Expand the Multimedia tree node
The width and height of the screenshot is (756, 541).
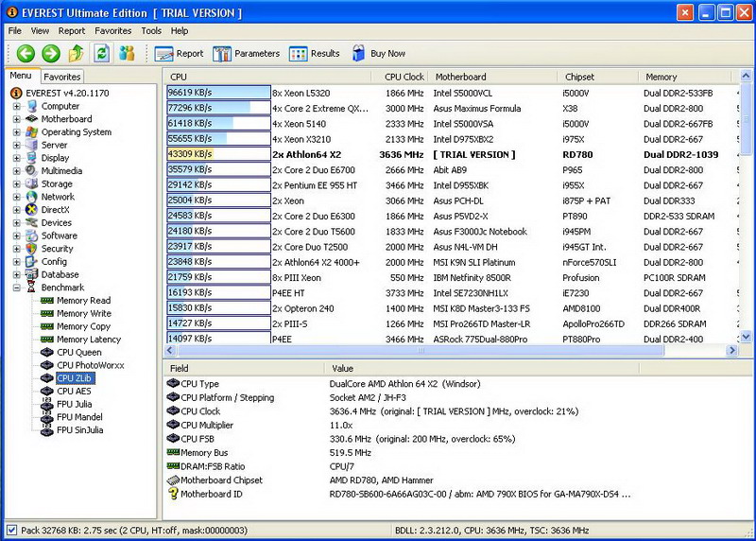click(x=17, y=171)
